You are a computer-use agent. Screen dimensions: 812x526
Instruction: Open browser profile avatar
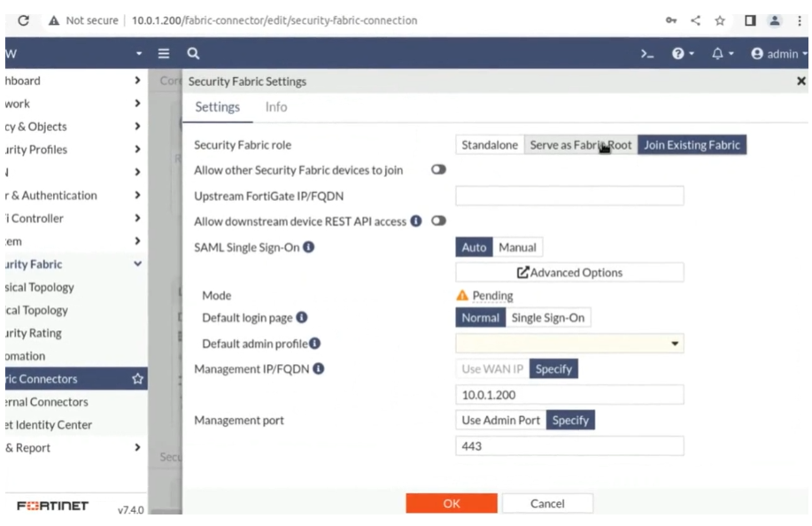click(x=775, y=20)
